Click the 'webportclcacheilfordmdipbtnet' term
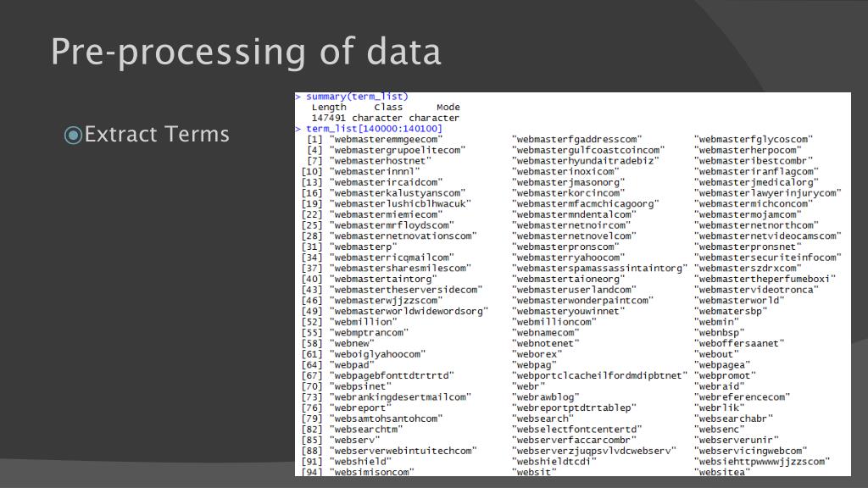The width and height of the screenshot is (868, 488). click(599, 375)
